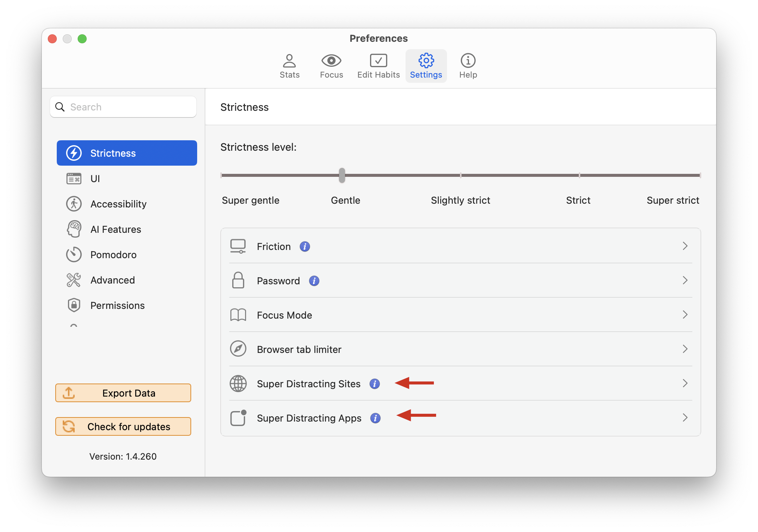Open the Password row

pyautogui.click(x=461, y=281)
